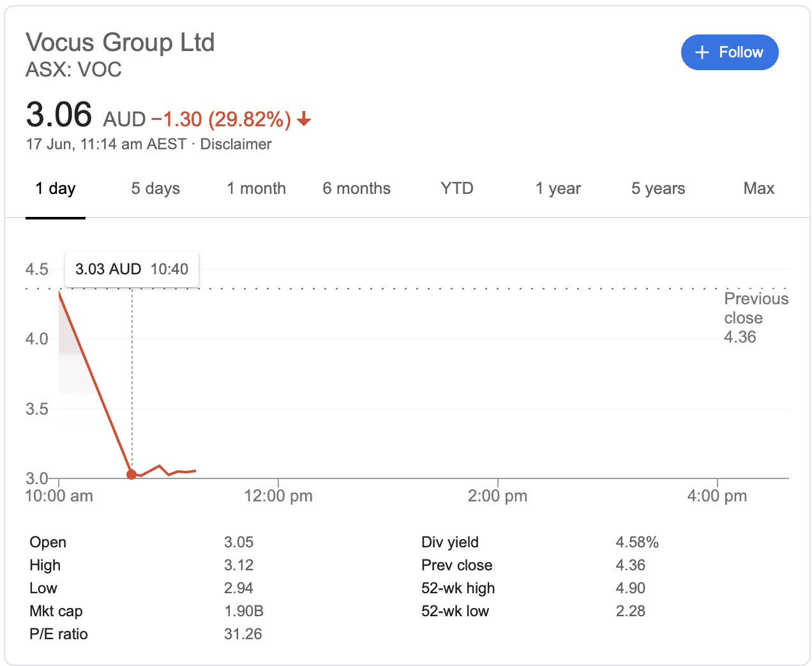Screen dimensions: 812x666
Task: Click the Vocus Group Ltd title
Action: click(120, 42)
